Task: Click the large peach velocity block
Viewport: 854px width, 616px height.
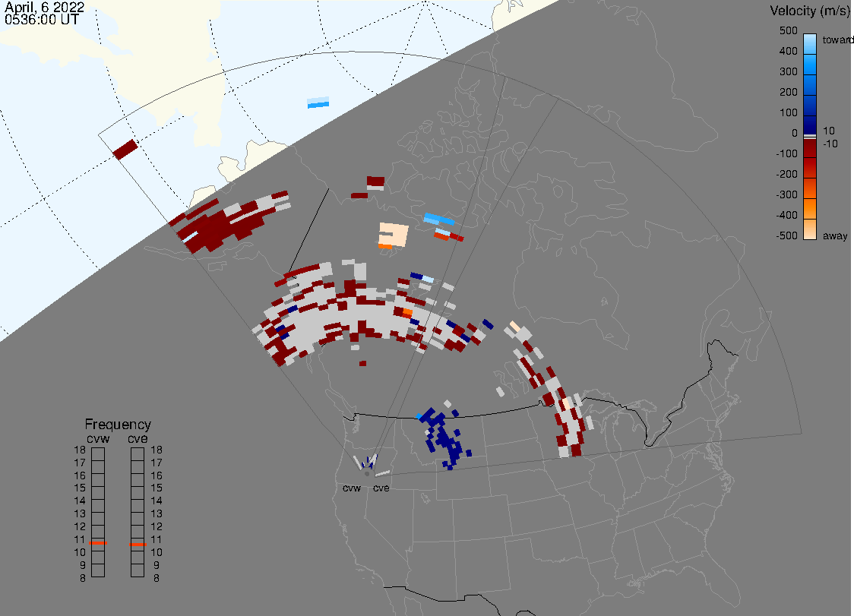Action: (x=393, y=233)
